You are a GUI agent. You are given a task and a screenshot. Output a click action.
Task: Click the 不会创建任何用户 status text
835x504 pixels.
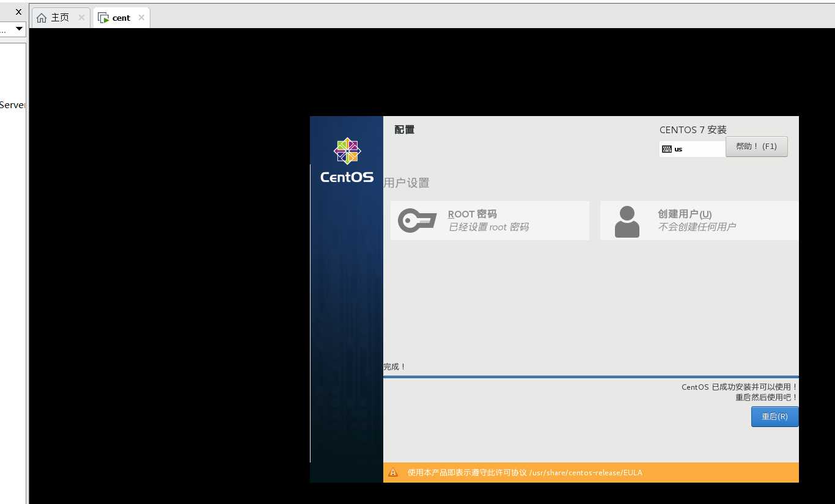(x=697, y=227)
